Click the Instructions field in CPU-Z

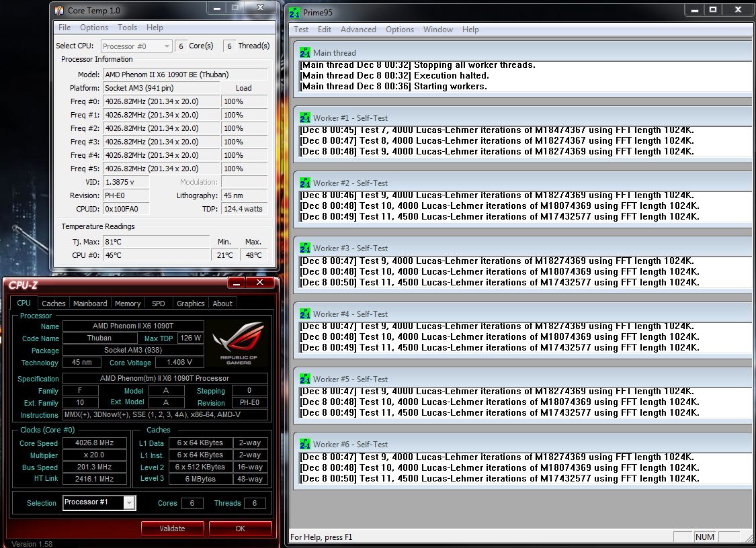[x=165, y=414]
